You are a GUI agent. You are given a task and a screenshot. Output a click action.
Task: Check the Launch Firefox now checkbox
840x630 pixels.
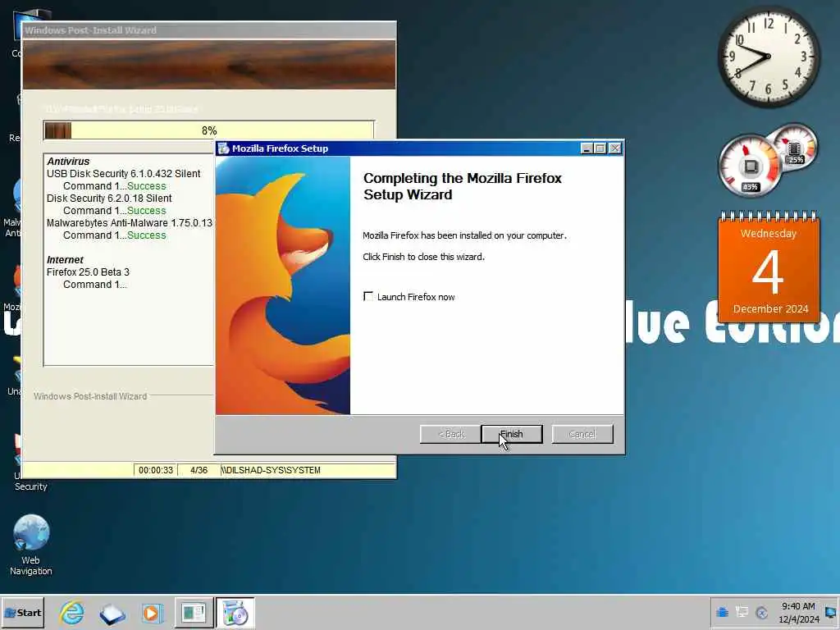coord(368,296)
